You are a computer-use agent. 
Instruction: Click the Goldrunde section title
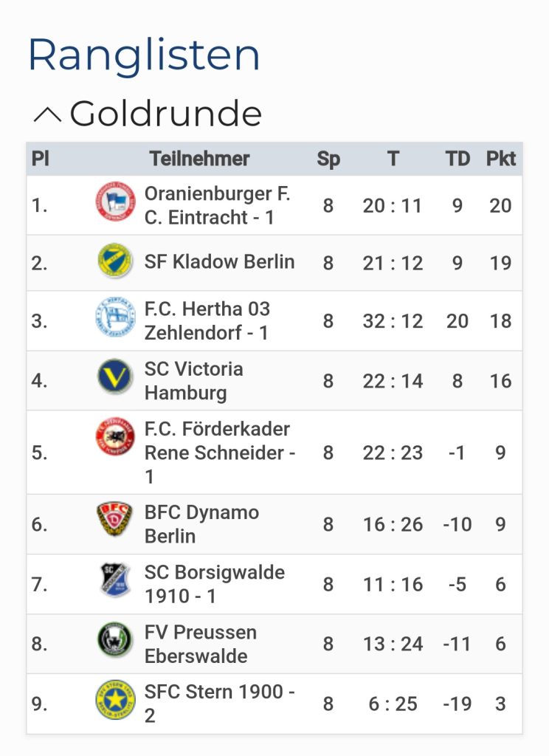click(166, 114)
